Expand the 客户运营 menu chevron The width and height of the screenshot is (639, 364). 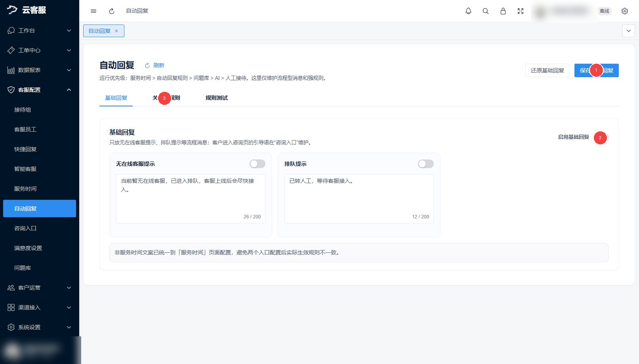tap(69, 288)
